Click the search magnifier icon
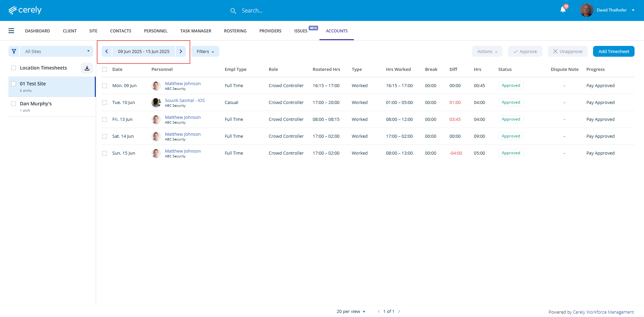This screenshot has height=317, width=644. 233,11
